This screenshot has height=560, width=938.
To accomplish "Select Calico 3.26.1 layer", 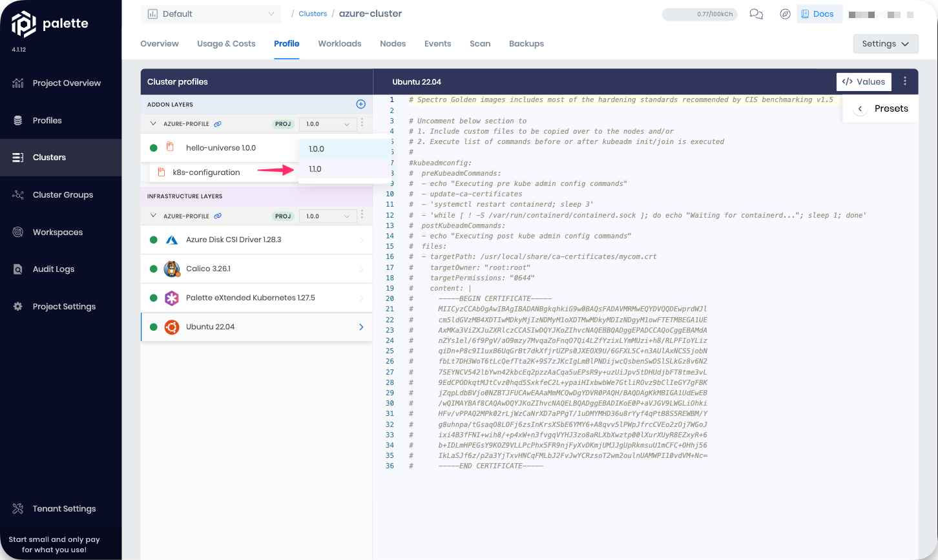I will coord(256,269).
